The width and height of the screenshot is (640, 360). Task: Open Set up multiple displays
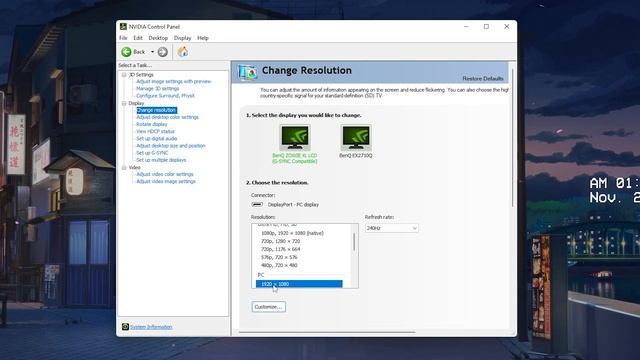pos(161,160)
